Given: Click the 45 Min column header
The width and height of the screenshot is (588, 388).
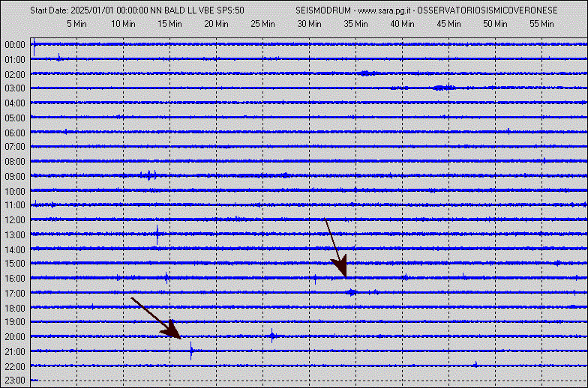Looking at the screenshot, I should (x=448, y=24).
